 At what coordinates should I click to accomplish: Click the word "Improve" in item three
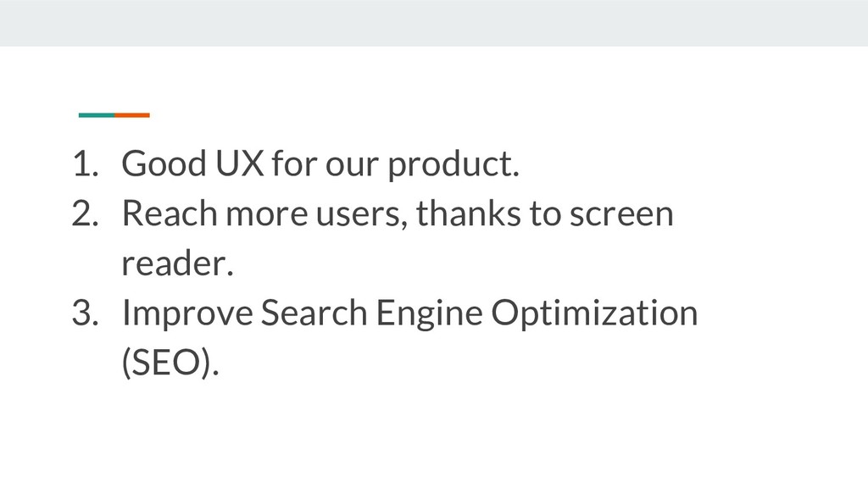pyautogui.click(x=186, y=314)
